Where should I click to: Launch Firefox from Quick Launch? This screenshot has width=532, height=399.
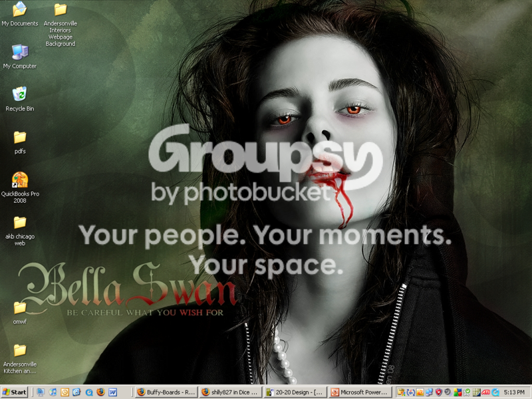[101, 392]
